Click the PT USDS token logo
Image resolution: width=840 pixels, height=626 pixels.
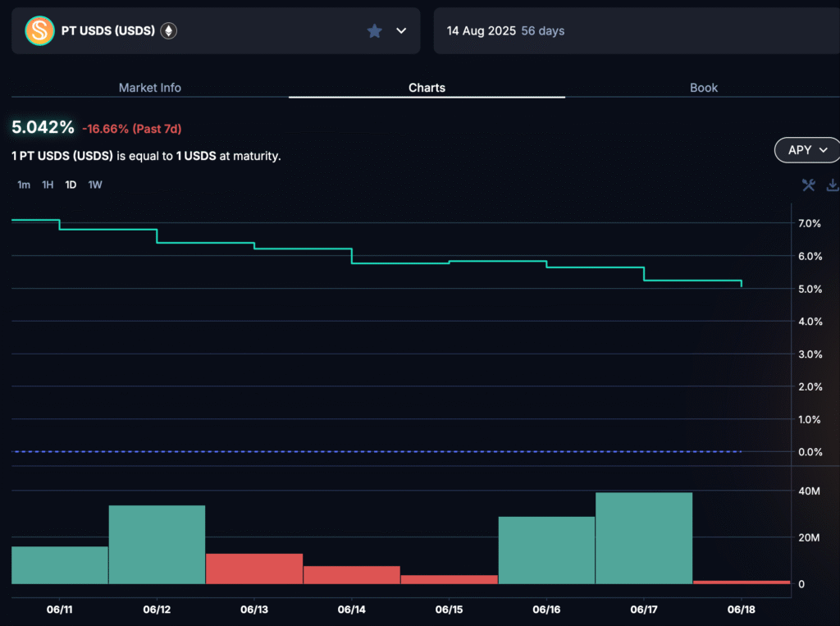pyautogui.click(x=39, y=31)
